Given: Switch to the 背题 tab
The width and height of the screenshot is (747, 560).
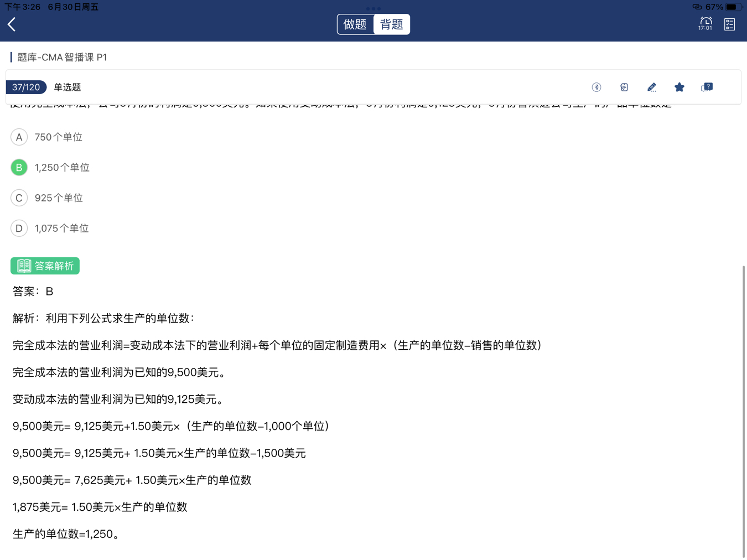Looking at the screenshot, I should (x=392, y=24).
